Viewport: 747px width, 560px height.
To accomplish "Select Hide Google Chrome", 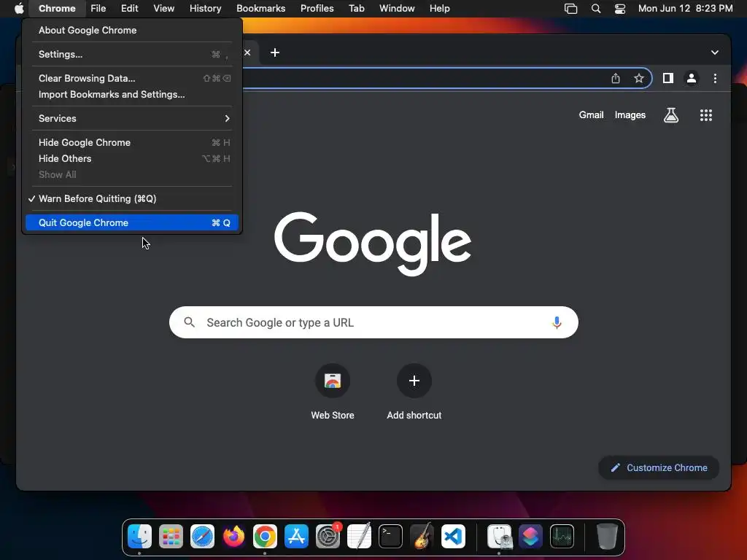I will tap(132, 142).
